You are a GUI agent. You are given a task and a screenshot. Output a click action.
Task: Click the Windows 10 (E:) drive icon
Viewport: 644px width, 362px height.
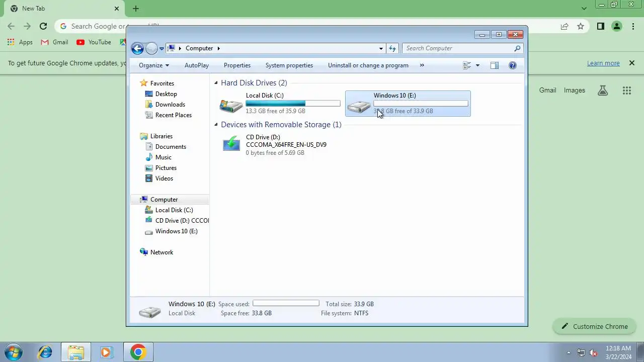[x=359, y=106]
